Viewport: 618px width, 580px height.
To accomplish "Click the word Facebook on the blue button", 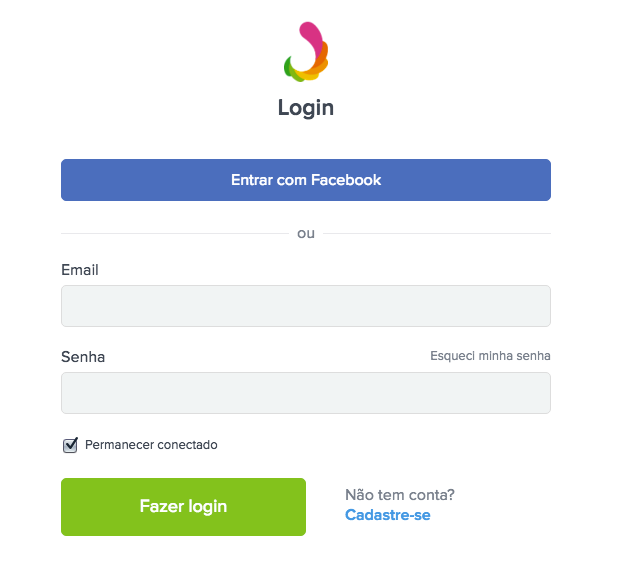I will point(346,180).
